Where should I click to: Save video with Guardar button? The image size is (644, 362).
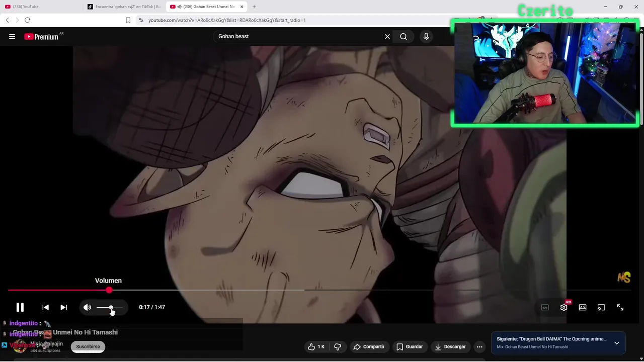(410, 347)
